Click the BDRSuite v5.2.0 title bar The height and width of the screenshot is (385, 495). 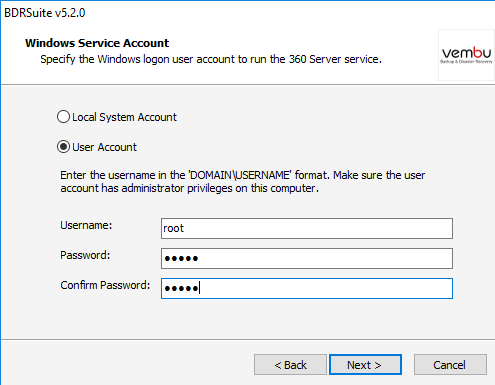click(x=45, y=13)
